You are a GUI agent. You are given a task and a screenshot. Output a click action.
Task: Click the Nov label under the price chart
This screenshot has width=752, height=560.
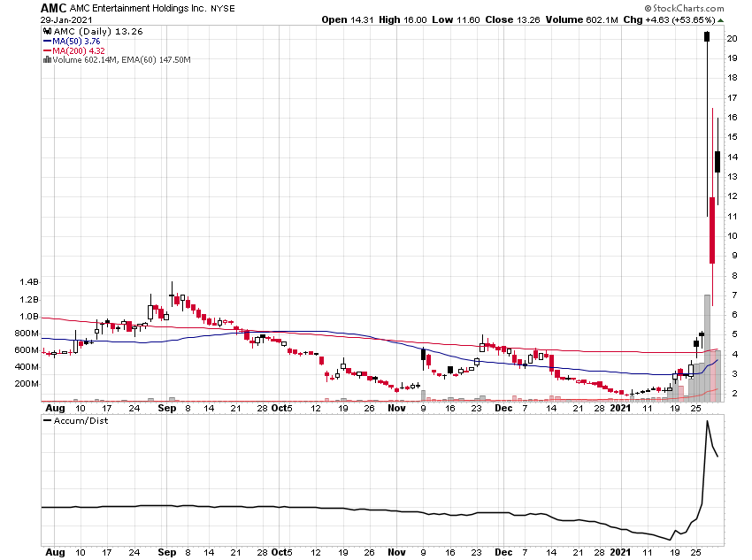pos(396,408)
